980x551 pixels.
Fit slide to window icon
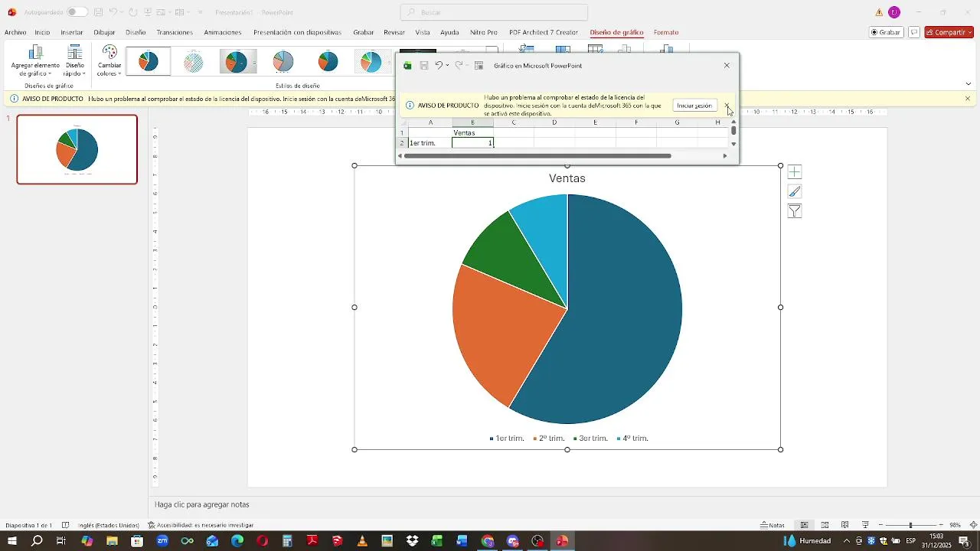[973, 525]
